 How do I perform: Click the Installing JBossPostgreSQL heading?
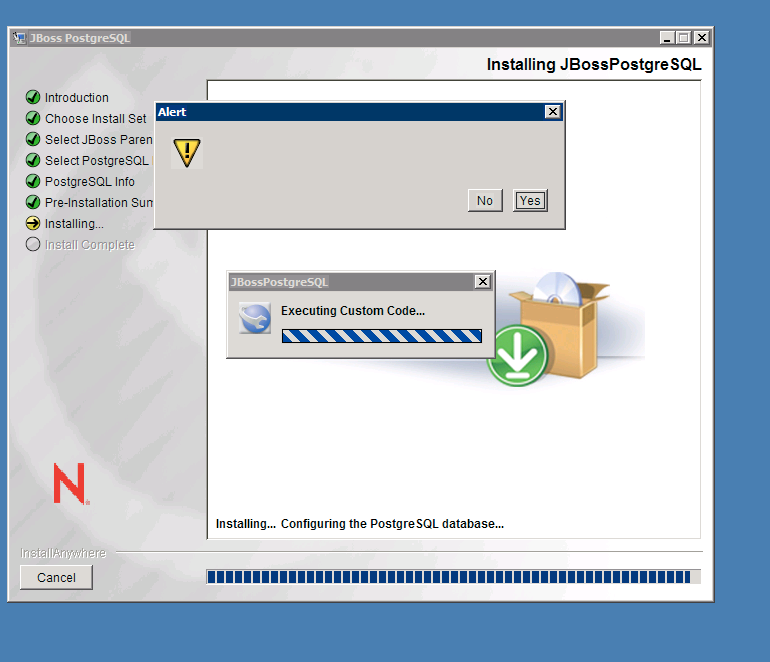coord(594,64)
